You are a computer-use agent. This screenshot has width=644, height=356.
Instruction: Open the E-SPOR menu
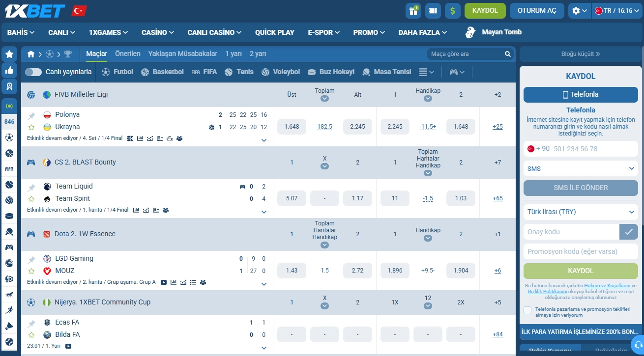pyautogui.click(x=324, y=32)
